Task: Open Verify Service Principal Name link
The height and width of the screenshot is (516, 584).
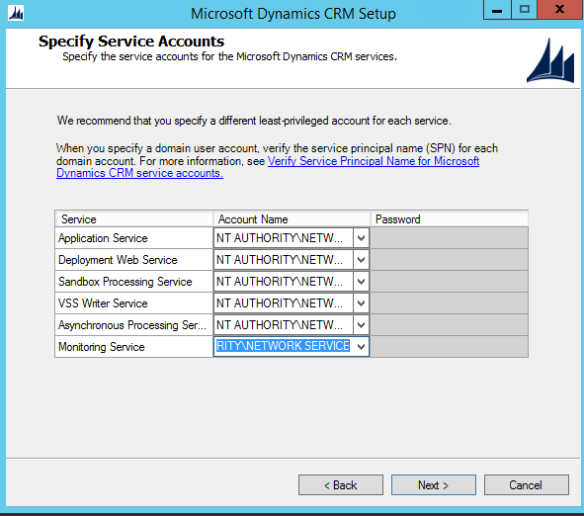Action: click(x=373, y=161)
